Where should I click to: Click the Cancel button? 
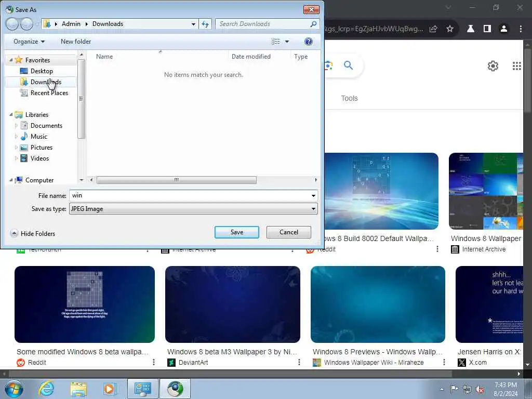pos(289,232)
